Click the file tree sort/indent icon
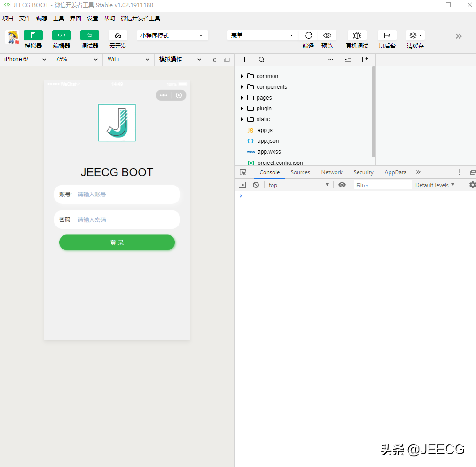 click(348, 60)
